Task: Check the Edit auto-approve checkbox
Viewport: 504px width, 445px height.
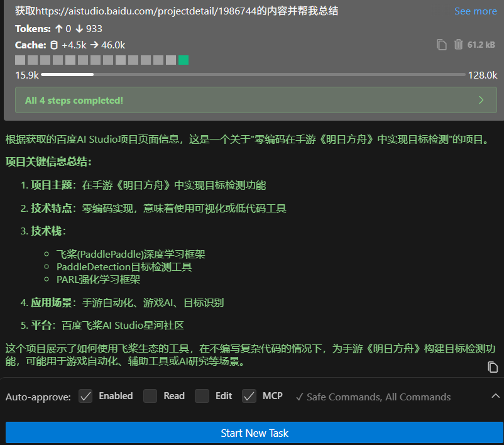Action: point(202,396)
